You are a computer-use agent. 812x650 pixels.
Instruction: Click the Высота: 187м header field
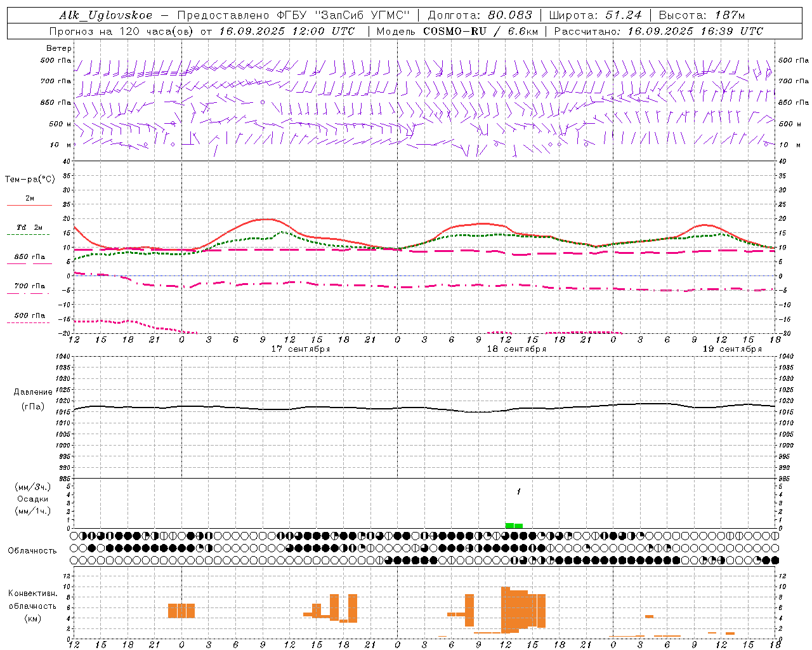click(702, 15)
